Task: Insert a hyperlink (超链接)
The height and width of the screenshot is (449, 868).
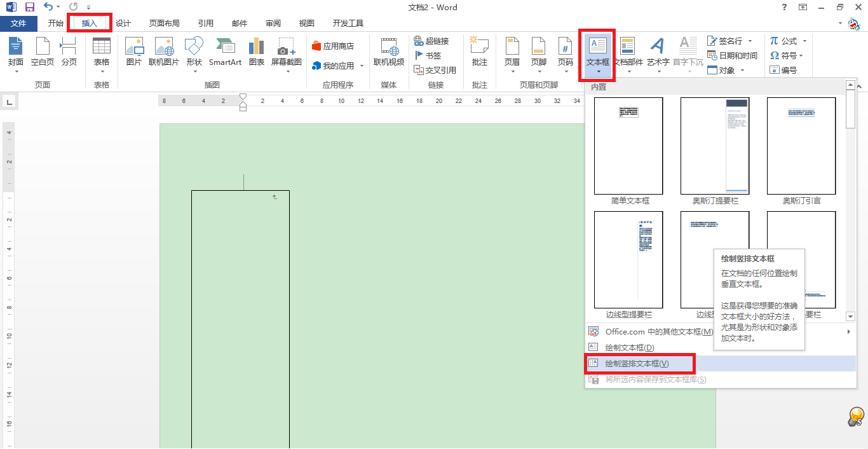Action: [431, 41]
